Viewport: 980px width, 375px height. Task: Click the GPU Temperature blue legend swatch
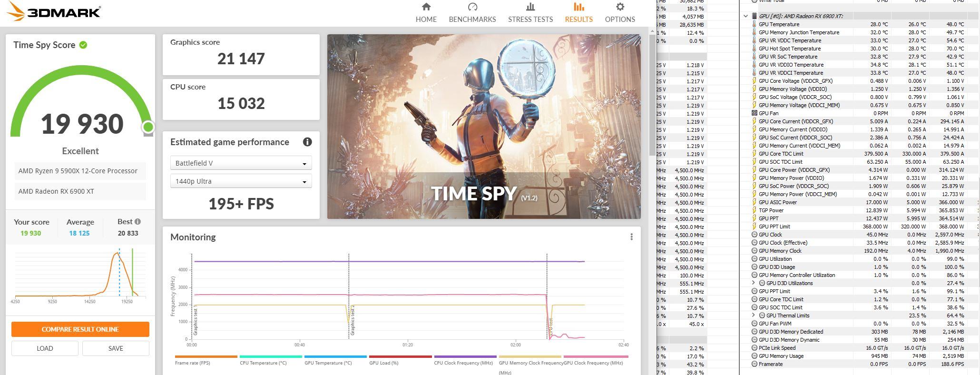point(335,356)
